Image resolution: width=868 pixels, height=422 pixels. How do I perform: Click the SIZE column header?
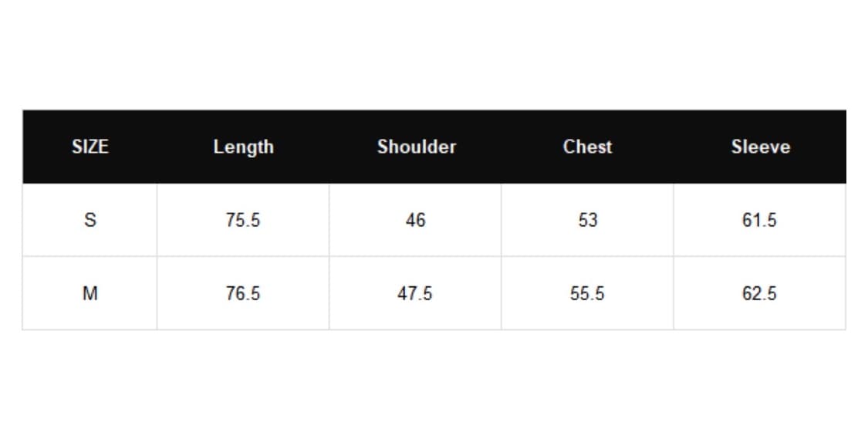[90, 147]
